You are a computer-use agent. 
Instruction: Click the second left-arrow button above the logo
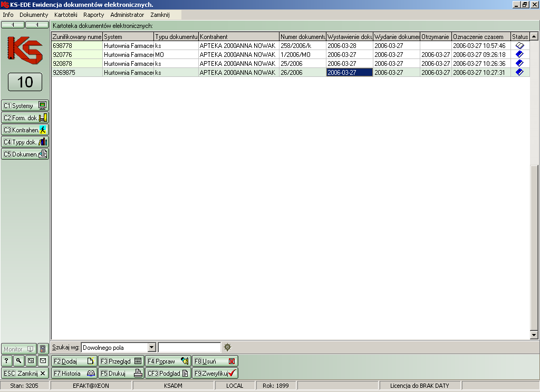[x=37, y=25]
